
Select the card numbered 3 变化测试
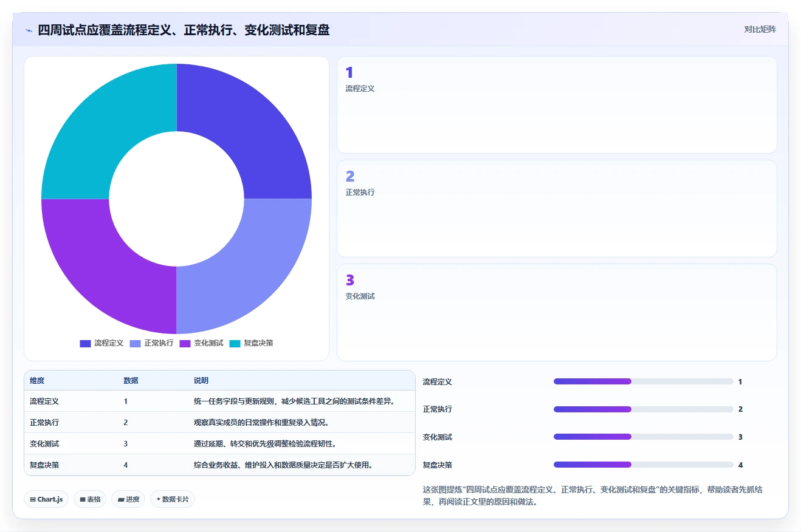(x=557, y=312)
